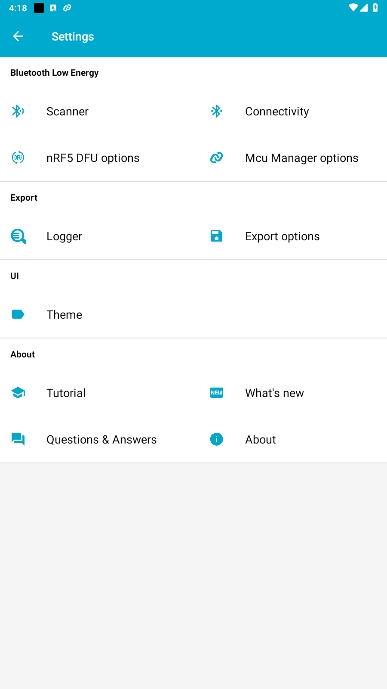Viewport: 387px width, 689px height.
Task: Open Mcu Manager options
Action: tap(290, 158)
